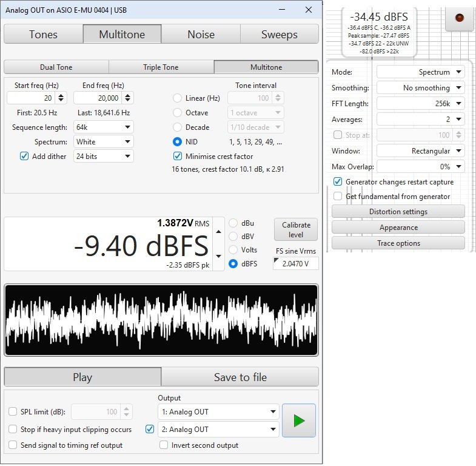Toggle the second output enable checkbox
The image size is (476, 466).
pyautogui.click(x=150, y=429)
